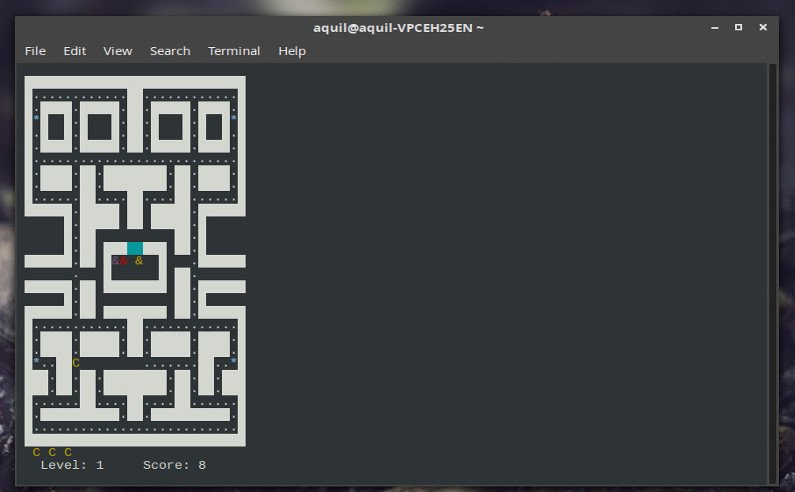Open the Terminal menu
This screenshot has height=492, width=795.
click(234, 51)
